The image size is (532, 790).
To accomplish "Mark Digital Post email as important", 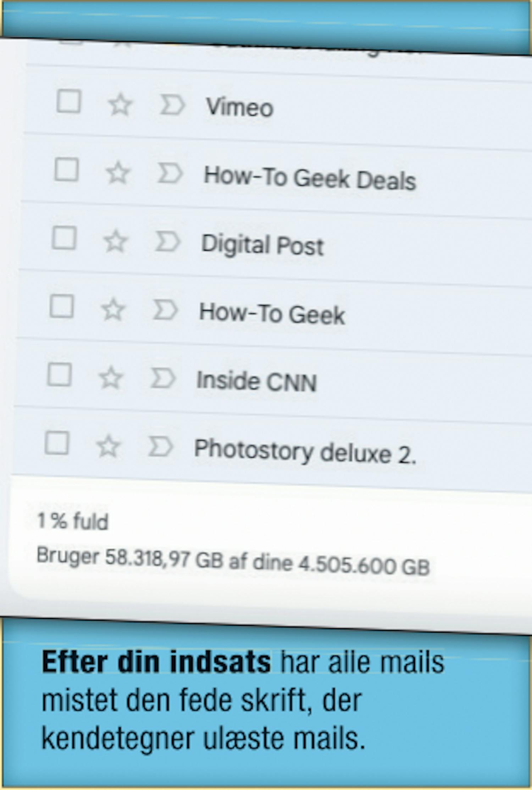I will point(168,242).
